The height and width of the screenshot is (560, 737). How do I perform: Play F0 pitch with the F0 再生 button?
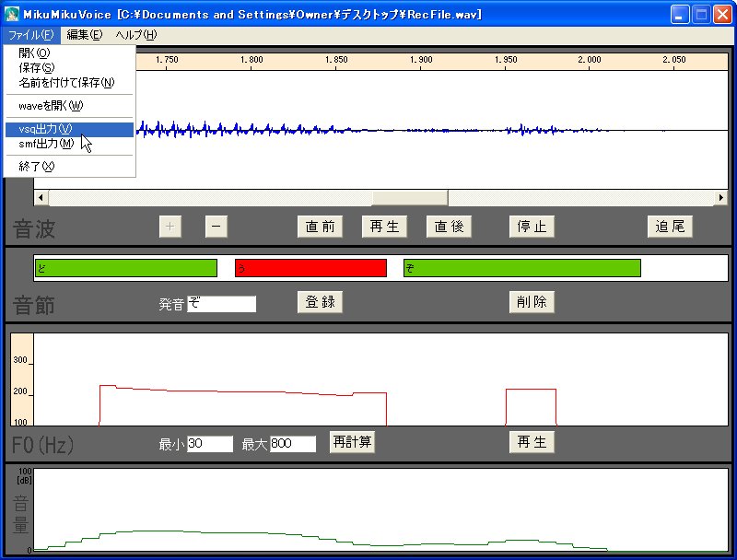[x=532, y=442]
